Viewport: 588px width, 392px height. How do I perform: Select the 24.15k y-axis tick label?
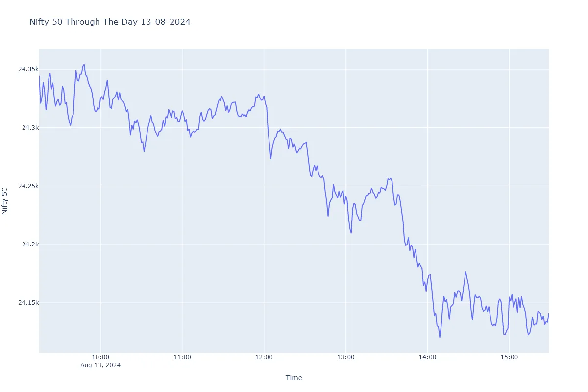coord(28,302)
